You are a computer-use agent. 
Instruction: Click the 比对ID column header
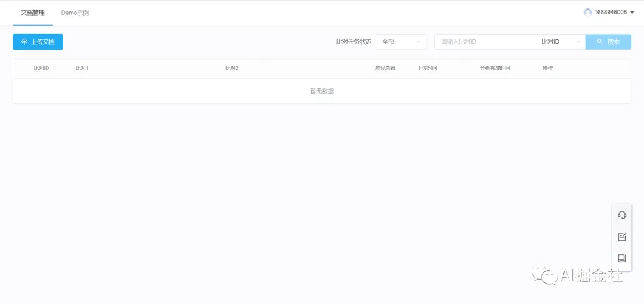(x=42, y=68)
